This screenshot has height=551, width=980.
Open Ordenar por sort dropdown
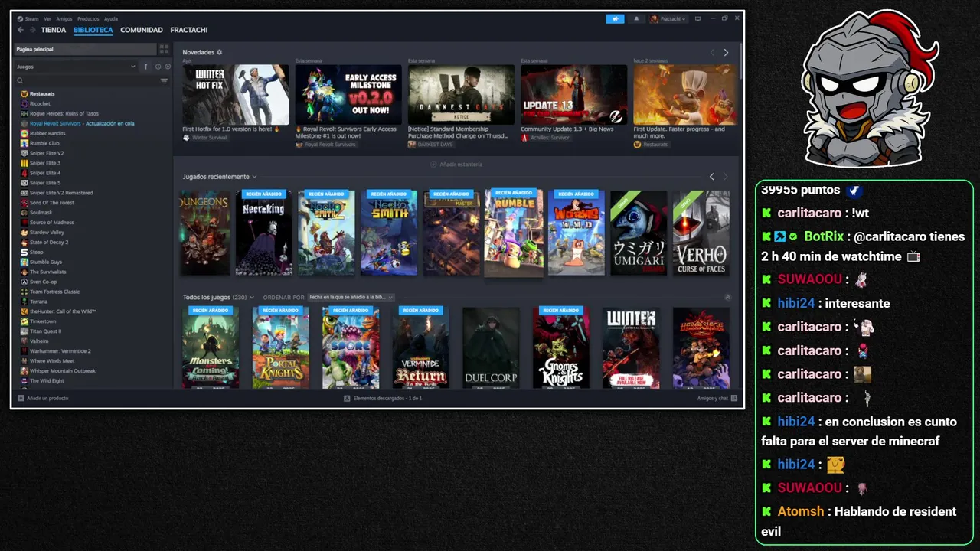[351, 297]
